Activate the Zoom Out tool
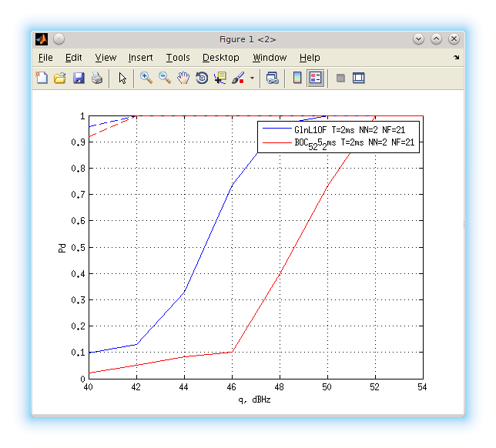The image size is (496, 448). tap(165, 78)
